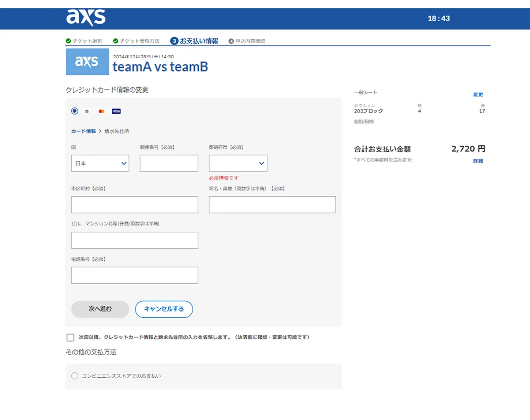Screen dimensions: 530x420
Task: Click the JCB card icon
Action: click(x=87, y=111)
